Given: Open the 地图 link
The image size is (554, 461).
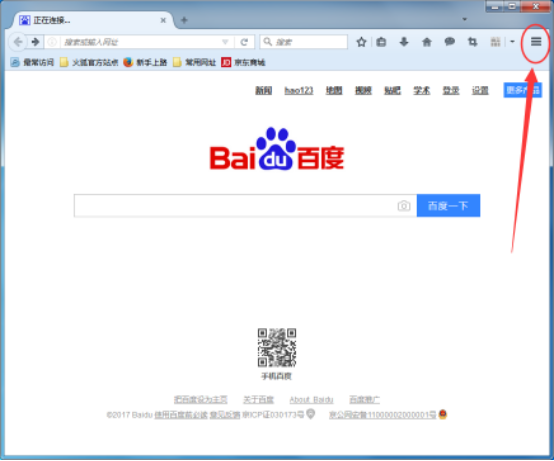Looking at the screenshot, I should tap(334, 90).
